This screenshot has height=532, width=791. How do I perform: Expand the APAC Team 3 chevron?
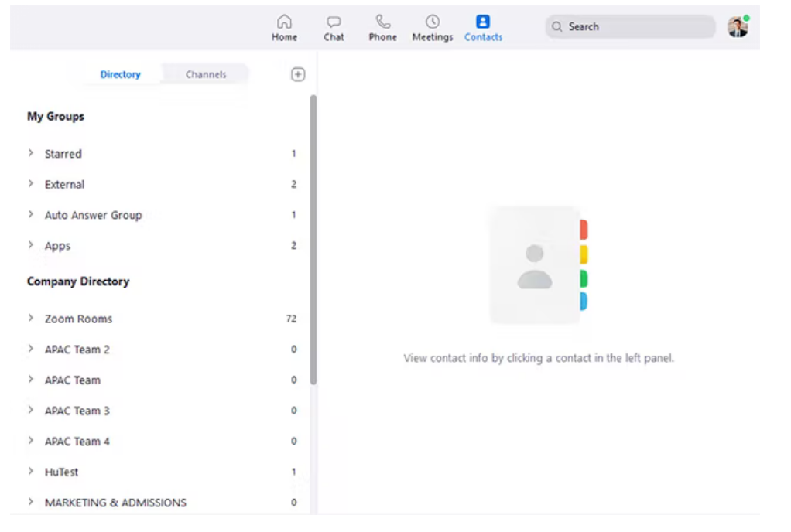coord(31,410)
